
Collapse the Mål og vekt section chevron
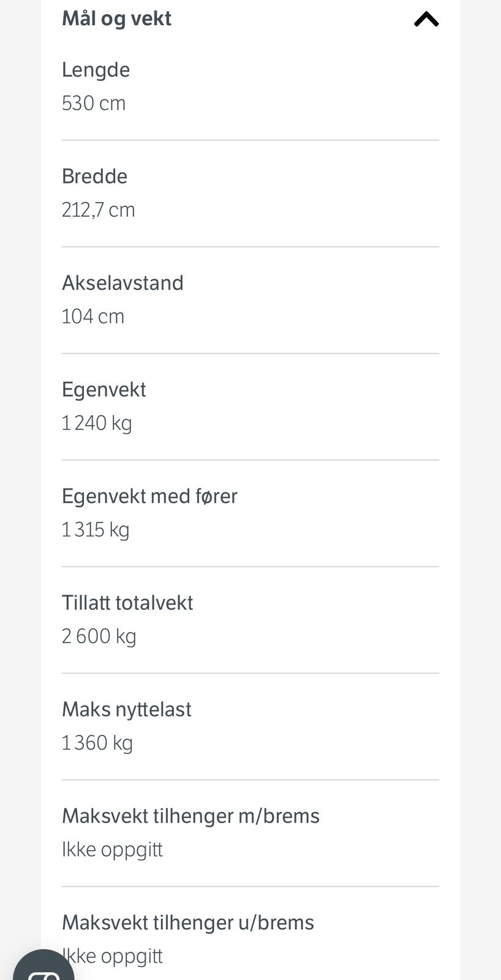point(426,20)
